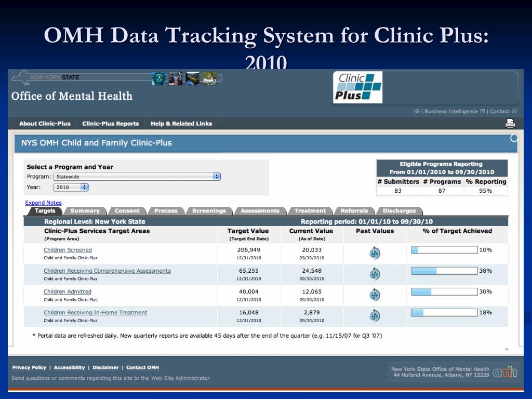Click the Statue of Liberty banner image
Image resolution: width=532 pixels, height=399 pixels.
tap(158, 78)
